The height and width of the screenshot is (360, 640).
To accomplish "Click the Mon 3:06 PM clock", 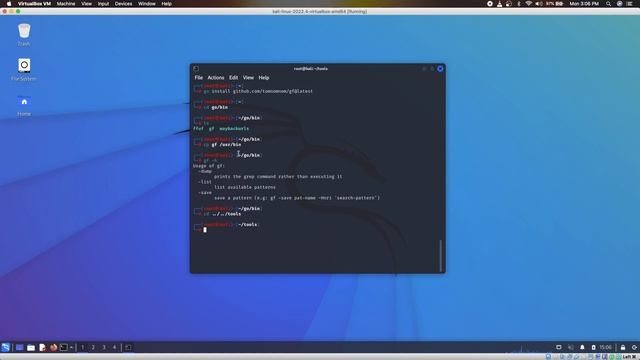I will (584, 4).
